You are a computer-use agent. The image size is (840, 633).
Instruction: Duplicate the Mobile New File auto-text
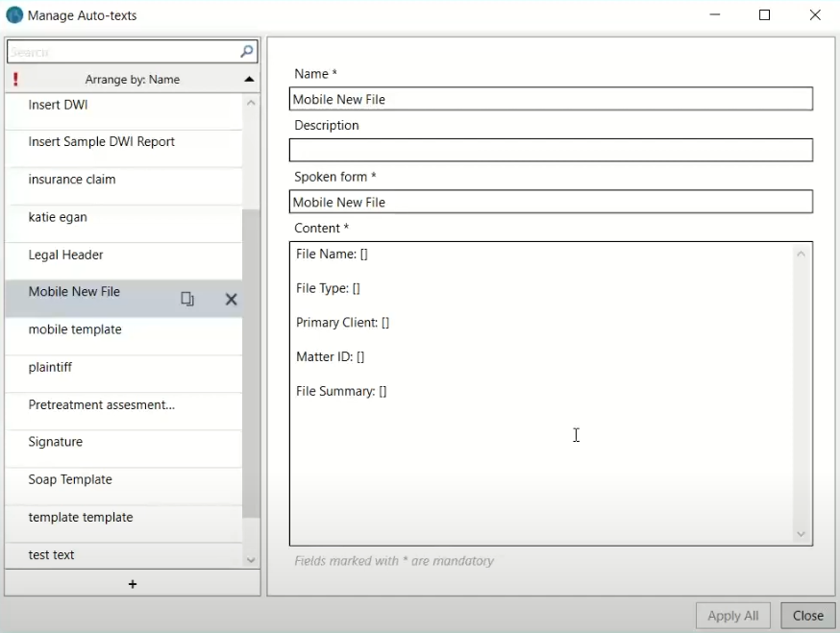pos(187,299)
